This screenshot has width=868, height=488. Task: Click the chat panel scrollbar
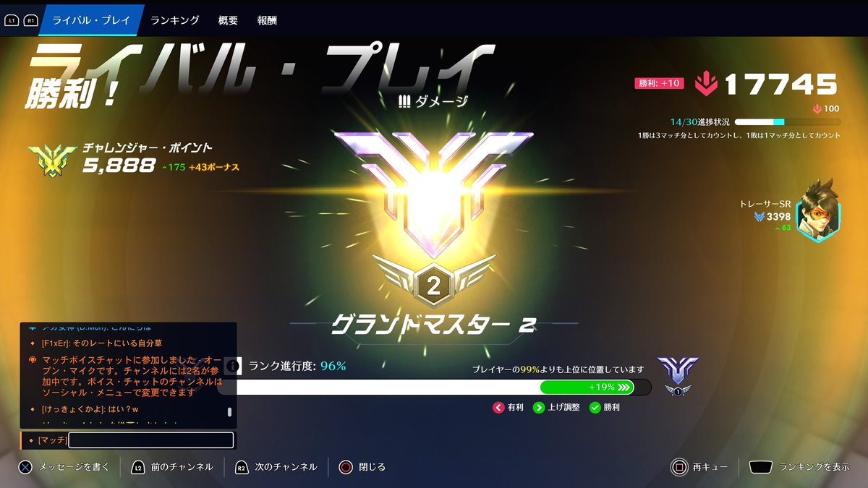point(230,413)
